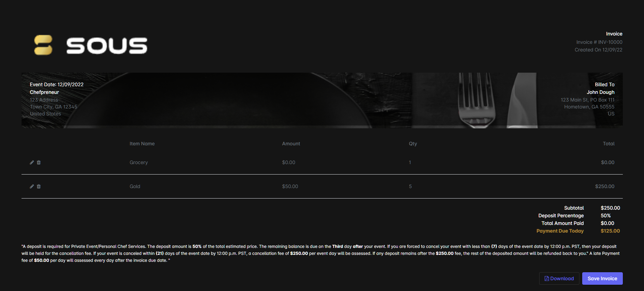Select customer name John Dough

pyautogui.click(x=601, y=92)
